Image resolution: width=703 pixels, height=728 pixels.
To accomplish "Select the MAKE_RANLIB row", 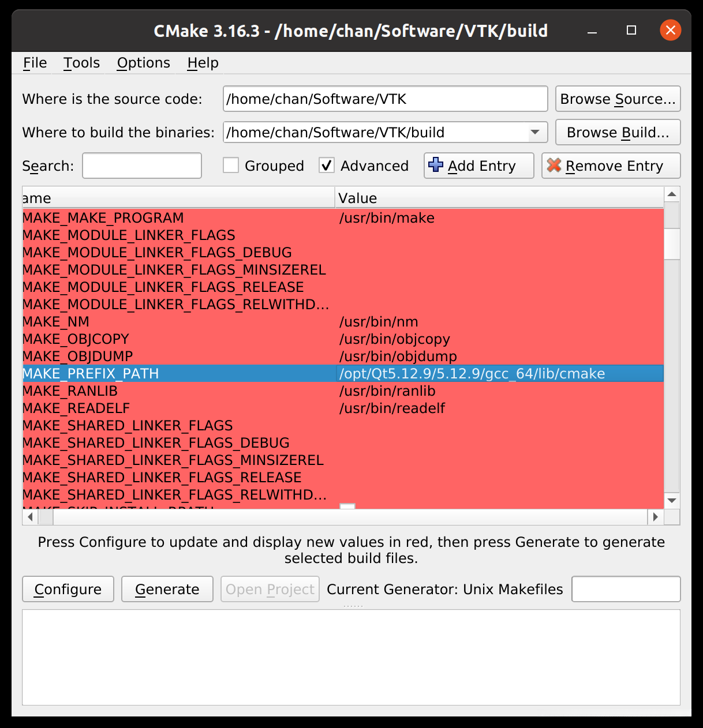I will [x=343, y=391].
